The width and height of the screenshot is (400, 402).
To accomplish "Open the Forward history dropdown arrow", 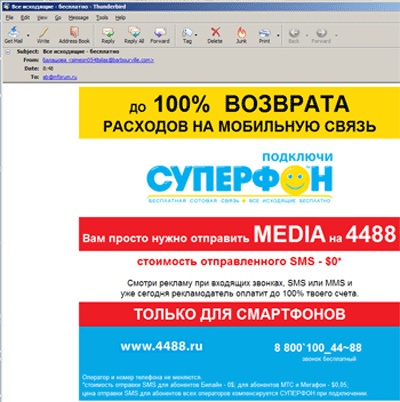I will point(336,35).
